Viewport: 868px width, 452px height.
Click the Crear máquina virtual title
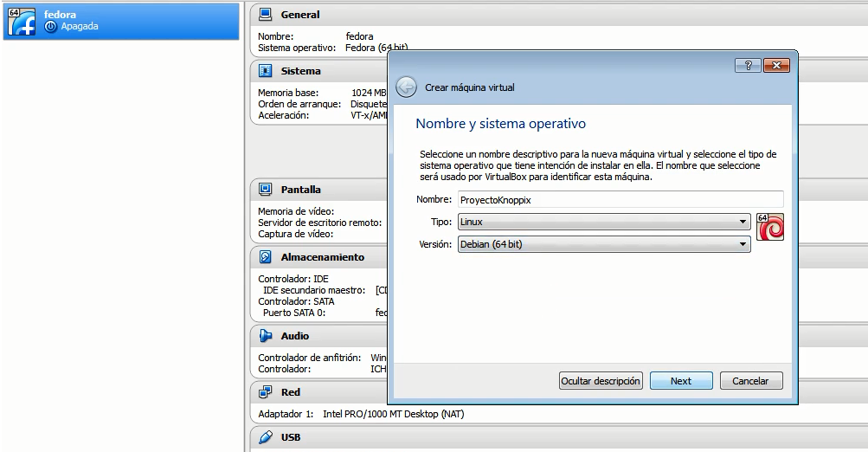pyautogui.click(x=469, y=87)
